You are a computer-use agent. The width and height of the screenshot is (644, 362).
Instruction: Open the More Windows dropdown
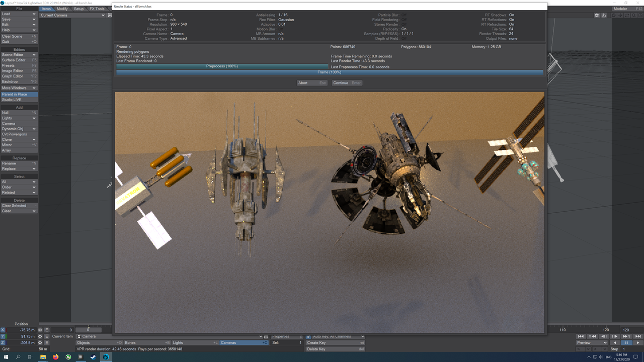point(19,87)
